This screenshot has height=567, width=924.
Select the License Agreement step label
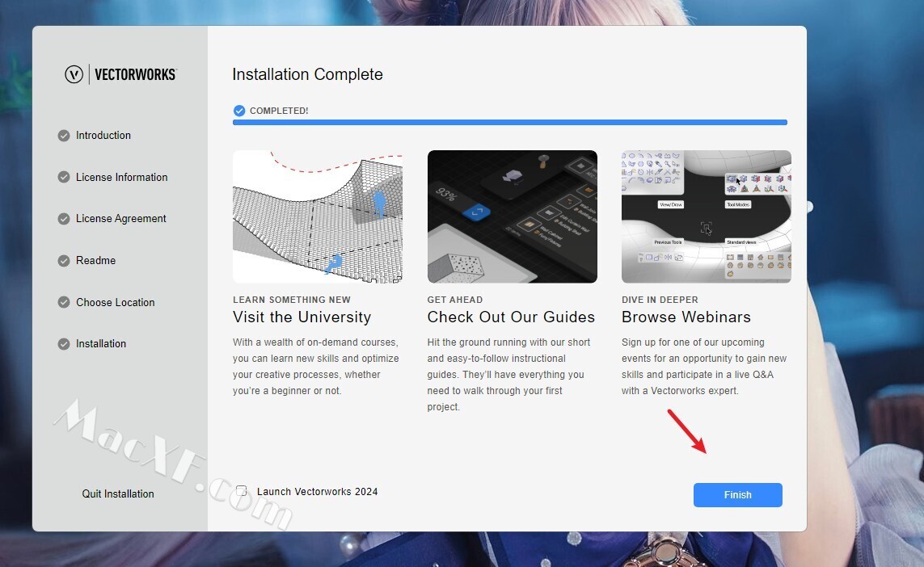(120, 218)
